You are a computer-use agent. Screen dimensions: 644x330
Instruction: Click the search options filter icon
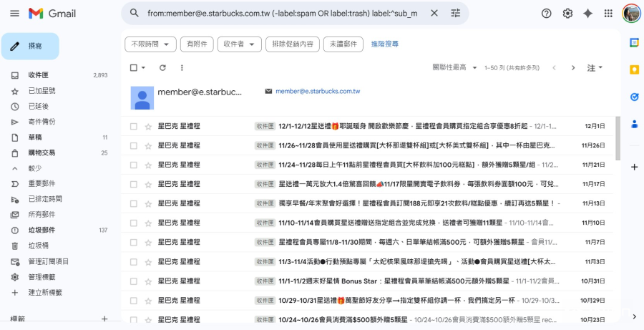(x=456, y=14)
